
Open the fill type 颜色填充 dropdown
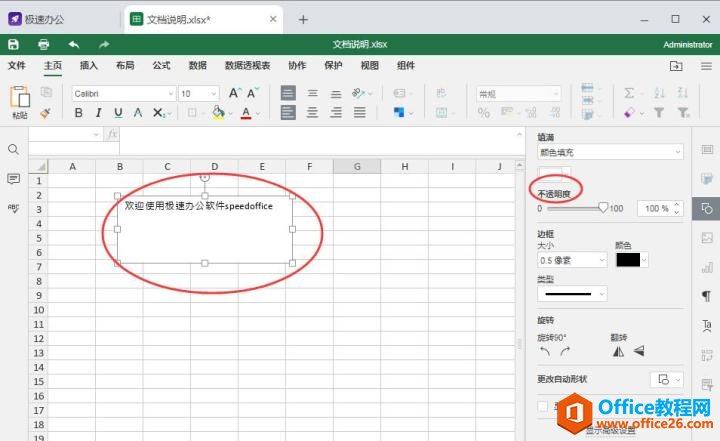tap(610, 152)
